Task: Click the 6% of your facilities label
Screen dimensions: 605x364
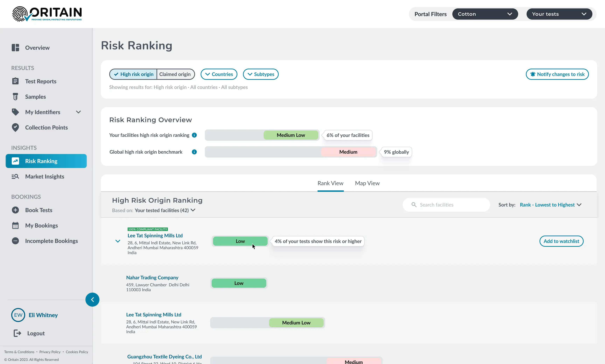Action: point(348,135)
